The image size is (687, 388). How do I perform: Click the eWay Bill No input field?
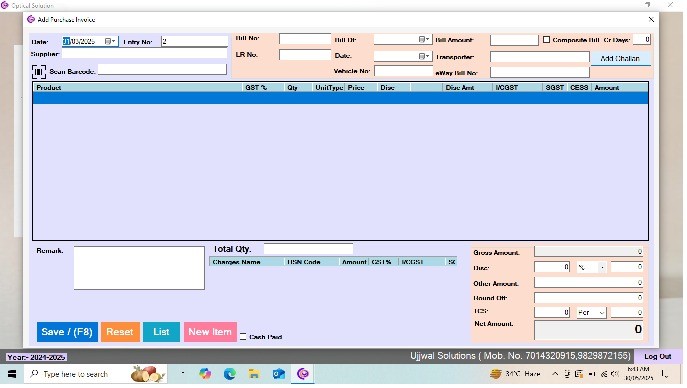coord(539,72)
